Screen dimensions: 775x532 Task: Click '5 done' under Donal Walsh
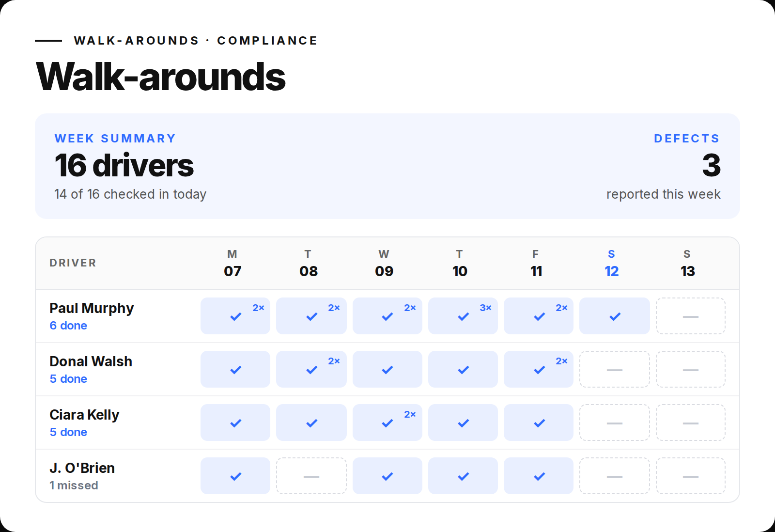coord(68,379)
